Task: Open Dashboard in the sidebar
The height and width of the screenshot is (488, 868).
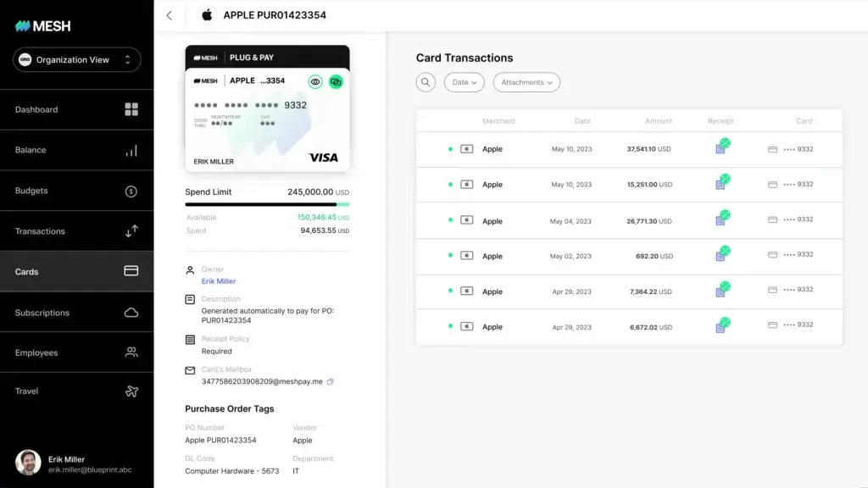Action: coord(77,109)
